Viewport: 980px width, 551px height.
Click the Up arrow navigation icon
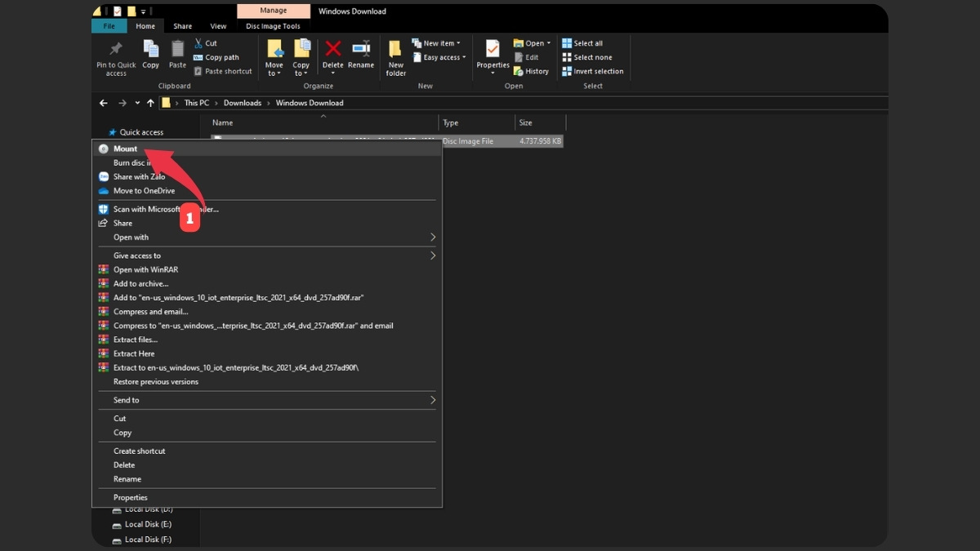pos(150,103)
